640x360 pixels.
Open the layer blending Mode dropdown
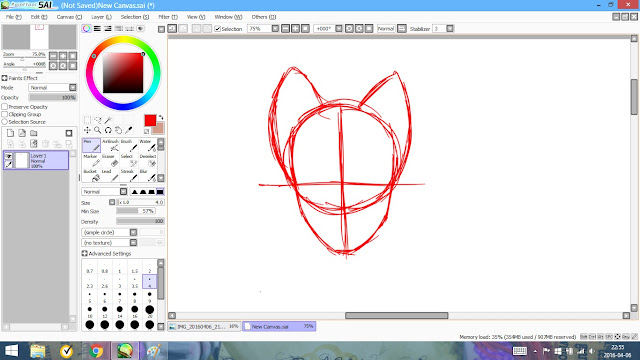(x=53, y=88)
